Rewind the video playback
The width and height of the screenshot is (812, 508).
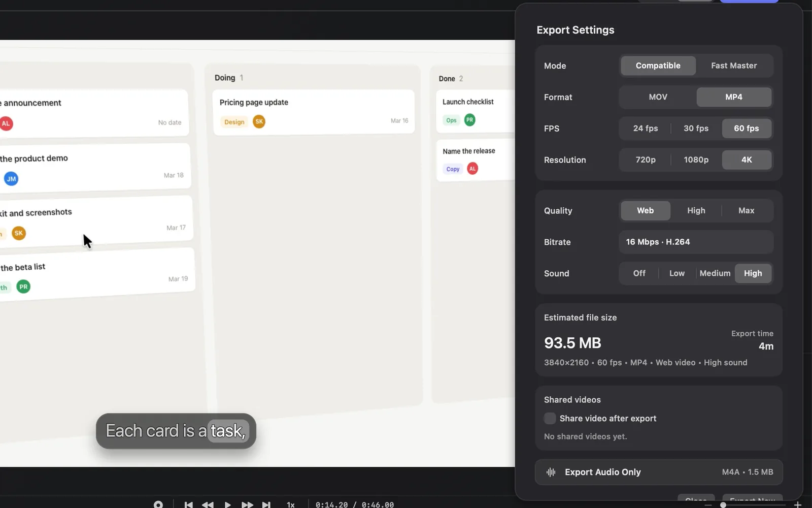click(x=208, y=504)
